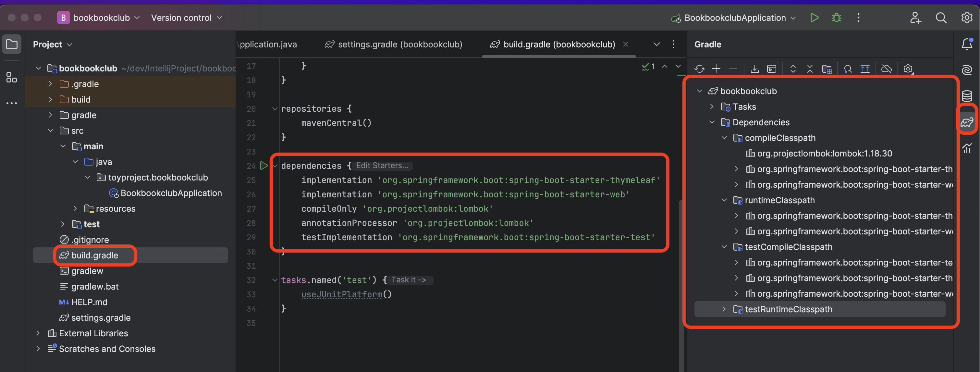980x372 pixels.
Task: Open more actions menu beside debug button
Action: [858, 18]
